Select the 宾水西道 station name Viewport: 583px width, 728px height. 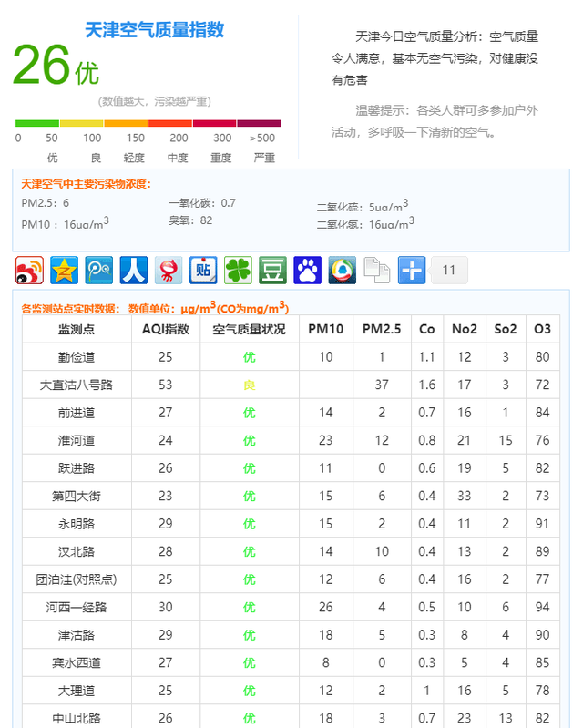(x=77, y=662)
